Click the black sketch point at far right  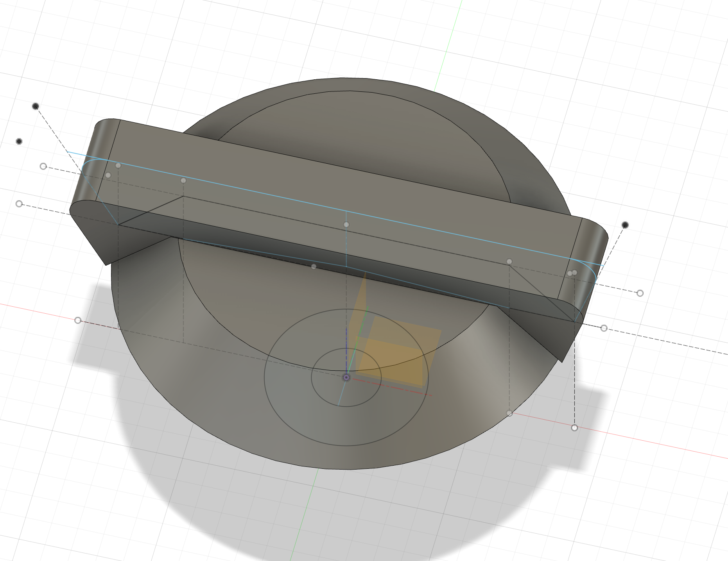(x=625, y=225)
